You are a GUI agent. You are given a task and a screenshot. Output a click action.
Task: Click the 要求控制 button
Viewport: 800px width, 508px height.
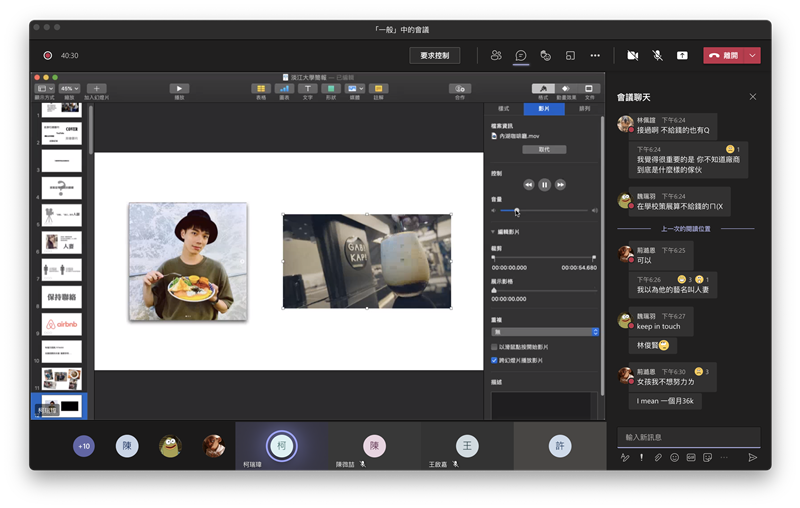[435, 56]
